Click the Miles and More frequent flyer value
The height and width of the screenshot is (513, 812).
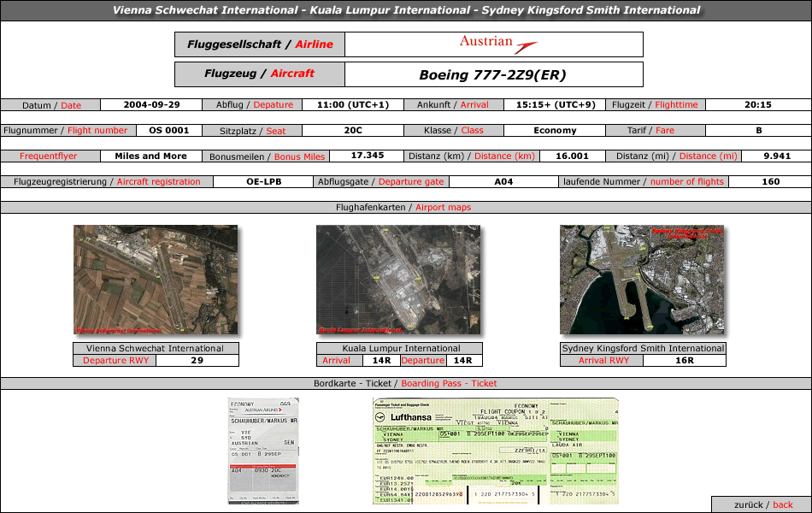click(150, 156)
